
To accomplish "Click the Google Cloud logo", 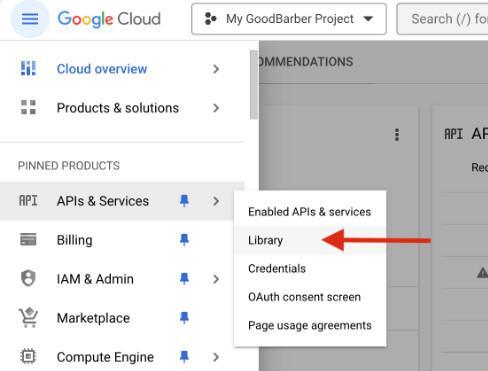I will (x=109, y=19).
